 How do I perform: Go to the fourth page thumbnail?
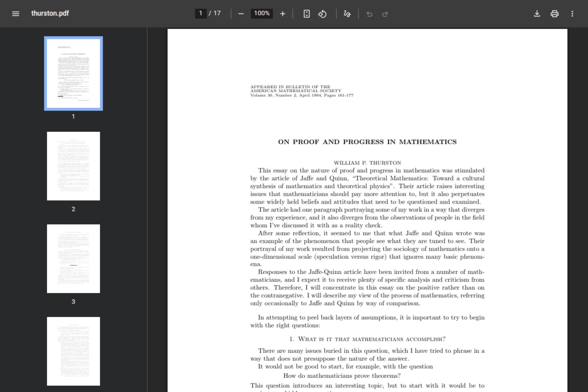[73, 351]
